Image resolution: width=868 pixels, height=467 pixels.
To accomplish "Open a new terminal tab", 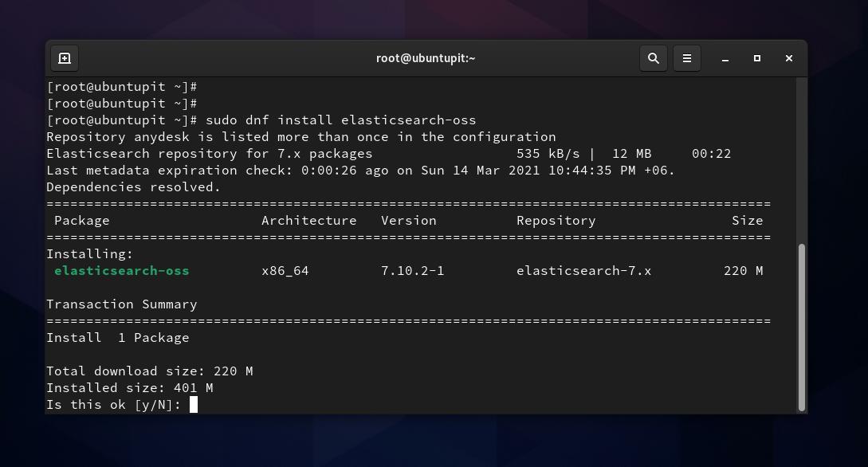I will coord(65,57).
